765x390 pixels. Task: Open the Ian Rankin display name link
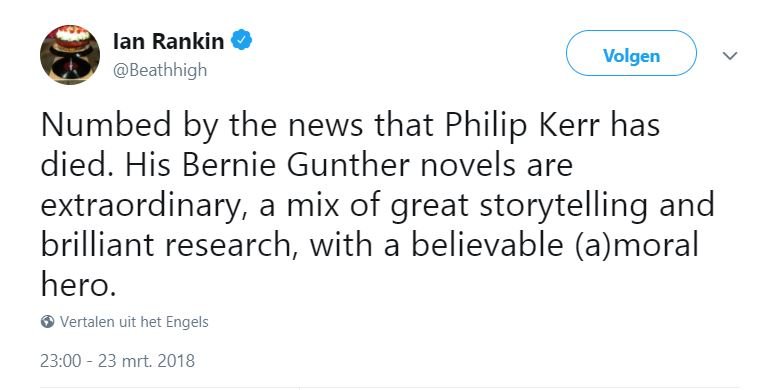[168, 41]
